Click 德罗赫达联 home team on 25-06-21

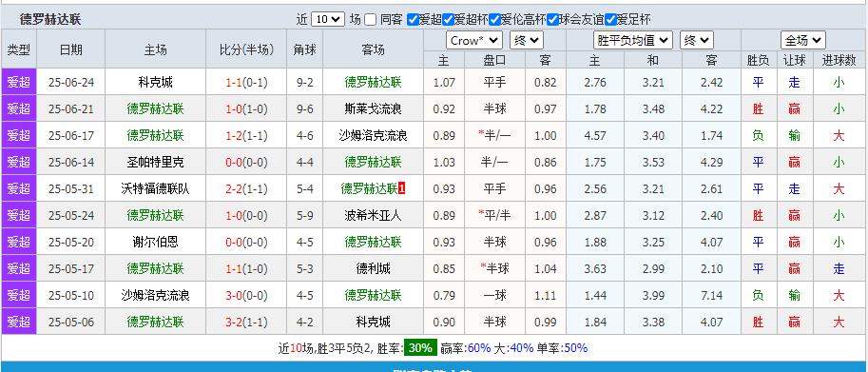pyautogui.click(x=156, y=109)
